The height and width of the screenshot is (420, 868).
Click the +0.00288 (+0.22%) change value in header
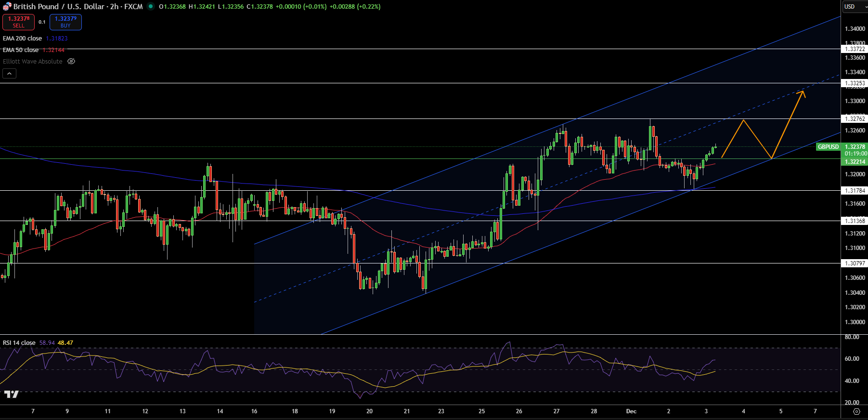point(355,6)
